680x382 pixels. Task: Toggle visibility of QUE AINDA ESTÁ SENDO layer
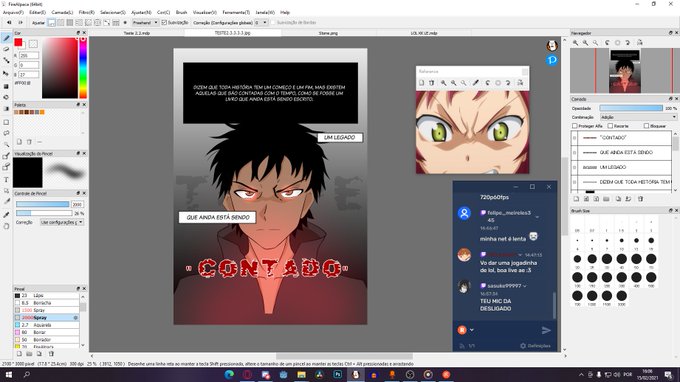pos(575,153)
